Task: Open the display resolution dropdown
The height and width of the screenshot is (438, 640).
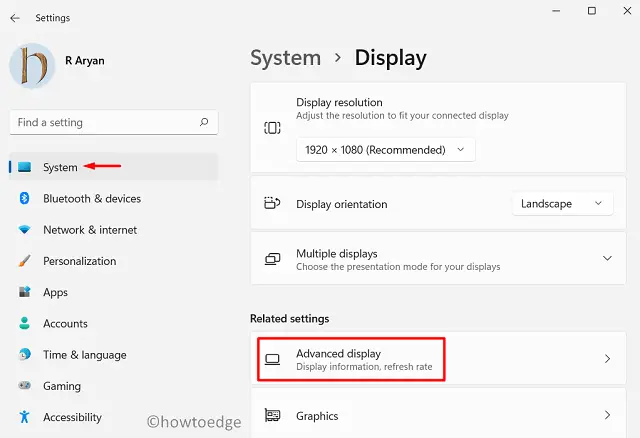Action: (x=385, y=149)
